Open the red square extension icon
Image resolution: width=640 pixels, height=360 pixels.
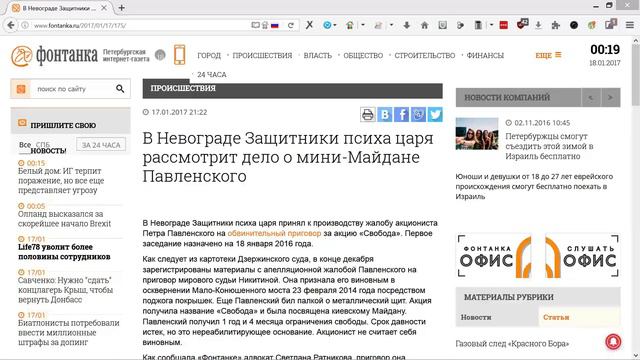click(x=504, y=25)
